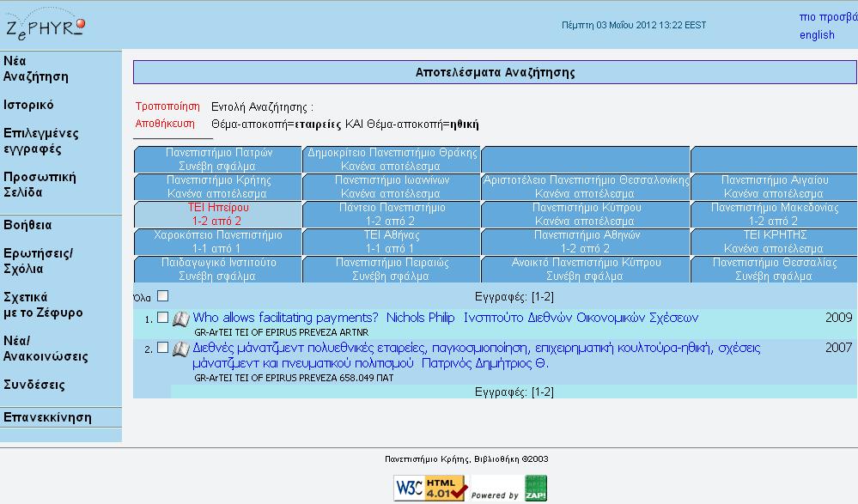Viewport: 858px width, 504px height.
Task: Select the checkbox for record 1
Action: [x=162, y=318]
